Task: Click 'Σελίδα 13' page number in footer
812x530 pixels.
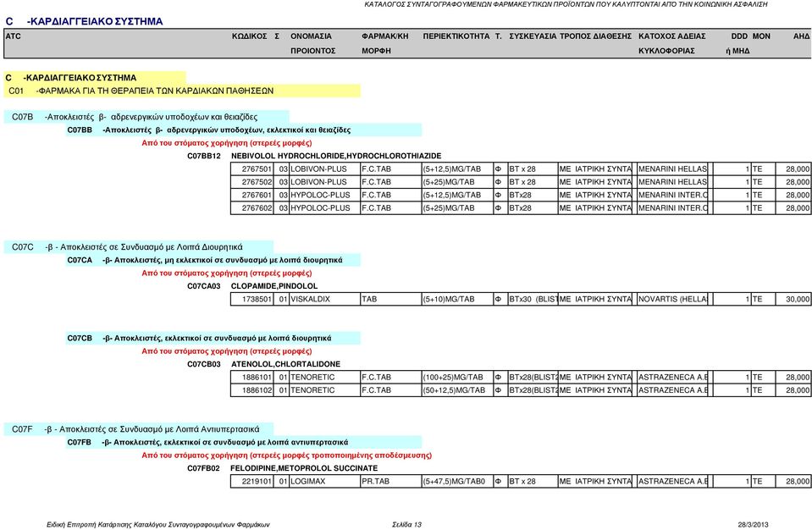Action: pos(406,524)
